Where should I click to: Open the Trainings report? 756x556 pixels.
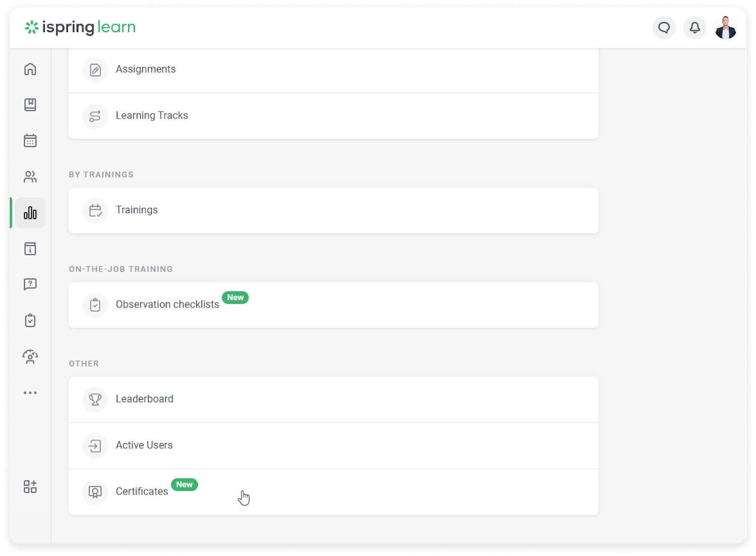137,210
